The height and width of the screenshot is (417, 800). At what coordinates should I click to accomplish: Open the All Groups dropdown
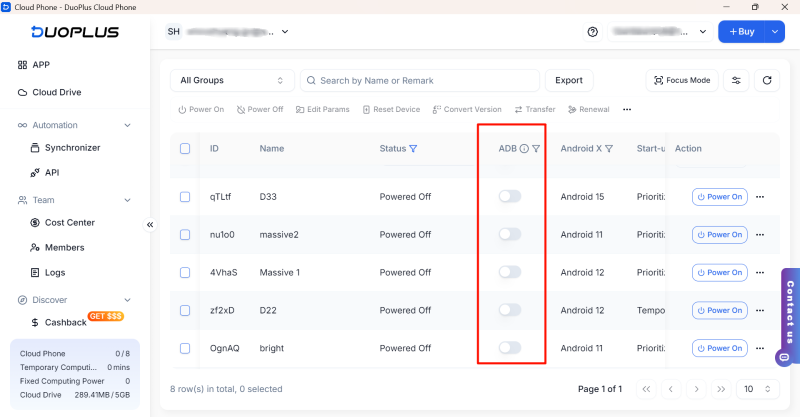point(232,80)
